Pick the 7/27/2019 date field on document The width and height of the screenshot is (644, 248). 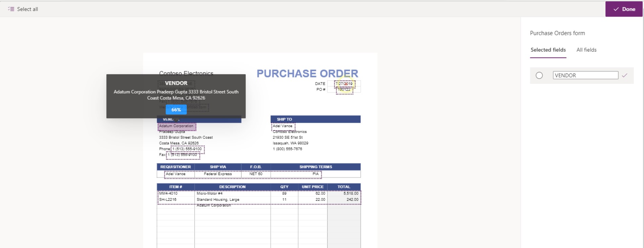coord(344,83)
